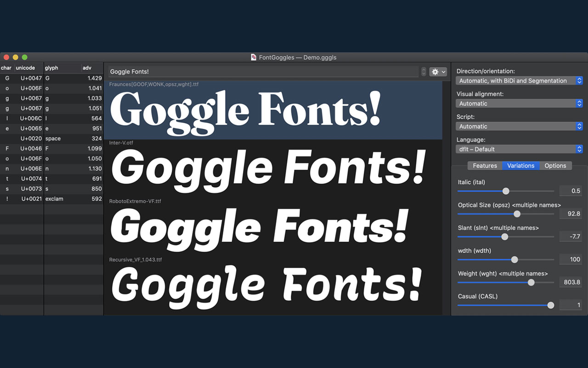Select the U+0046 glyph row
This screenshot has width=588, height=368.
52,149
